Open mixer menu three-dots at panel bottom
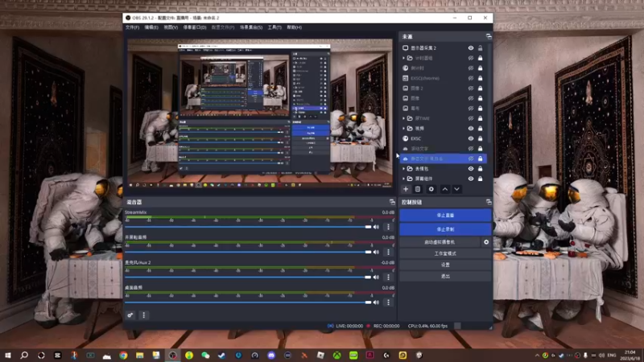Screen dimensions: 644x362 click(143, 315)
